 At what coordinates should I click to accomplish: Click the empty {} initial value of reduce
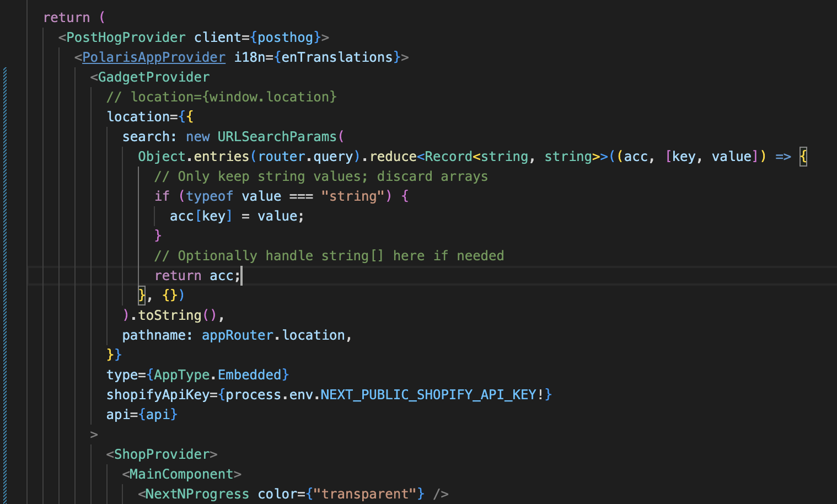[170, 296]
